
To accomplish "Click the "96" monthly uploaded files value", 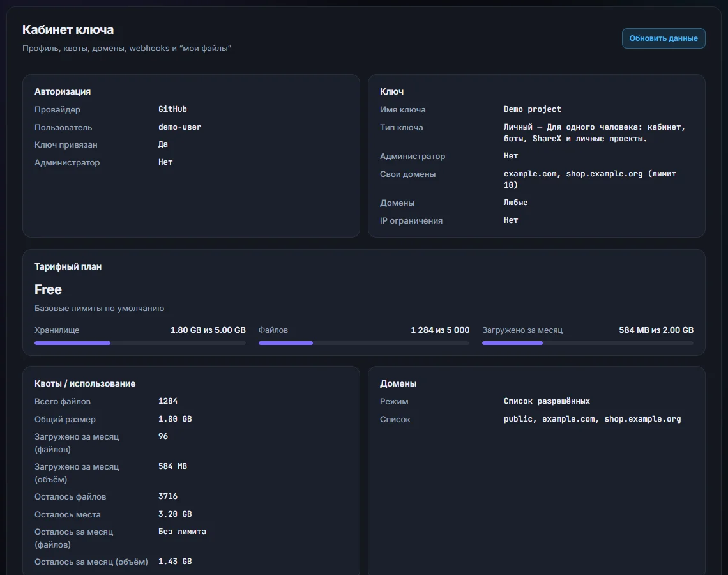I will tap(163, 436).
